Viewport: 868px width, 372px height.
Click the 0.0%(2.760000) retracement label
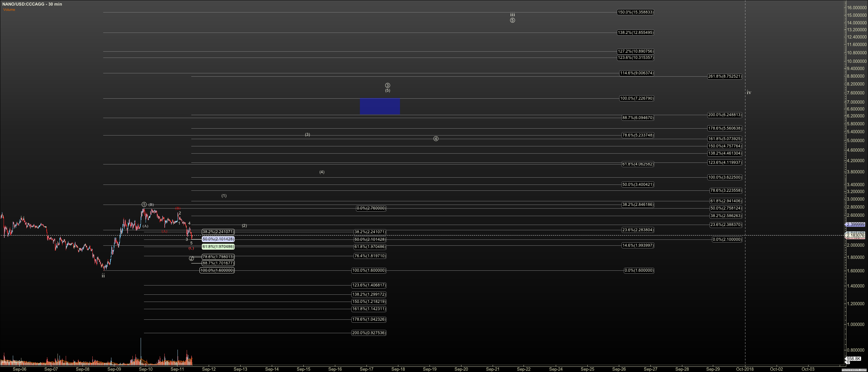tap(371, 209)
